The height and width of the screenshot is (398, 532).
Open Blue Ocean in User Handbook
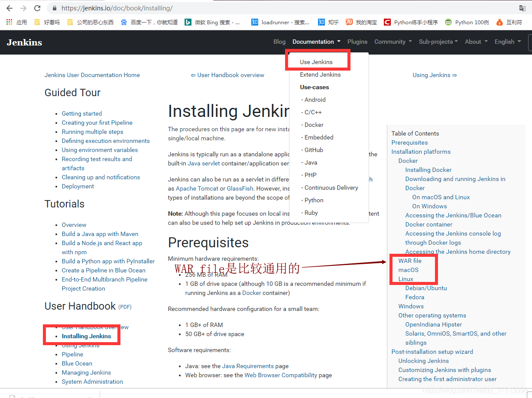[77, 363]
